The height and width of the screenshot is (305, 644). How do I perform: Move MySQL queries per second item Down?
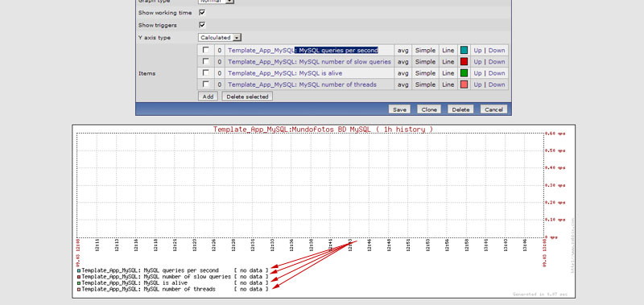tap(497, 50)
